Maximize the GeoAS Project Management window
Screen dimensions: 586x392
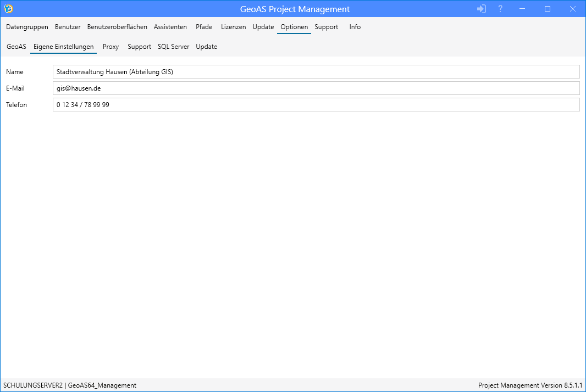(x=548, y=9)
